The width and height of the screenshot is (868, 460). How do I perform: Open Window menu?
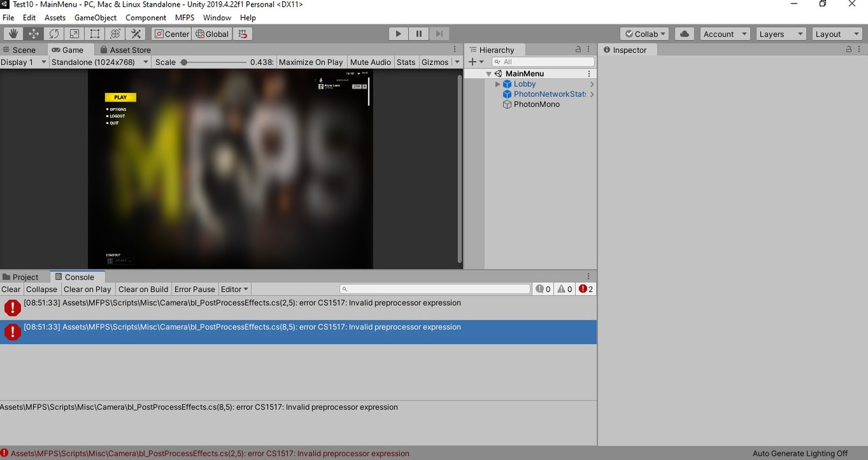click(217, 18)
